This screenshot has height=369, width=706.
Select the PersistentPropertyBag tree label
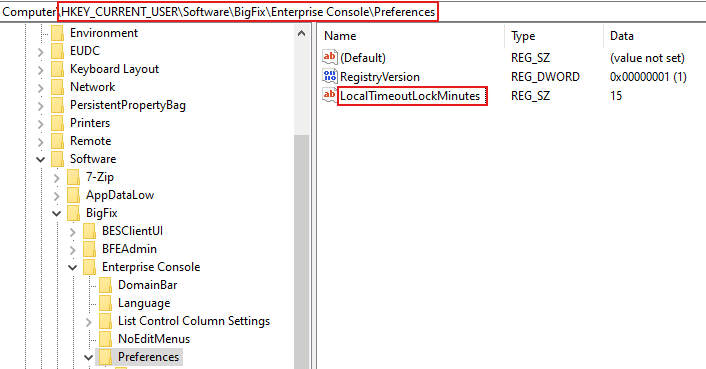(x=128, y=105)
